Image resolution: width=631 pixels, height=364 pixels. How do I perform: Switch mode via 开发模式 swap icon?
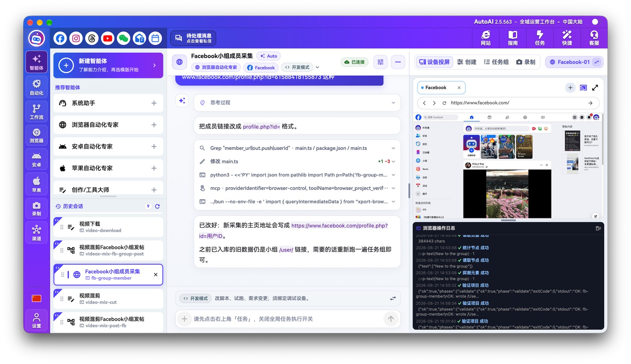(x=393, y=299)
